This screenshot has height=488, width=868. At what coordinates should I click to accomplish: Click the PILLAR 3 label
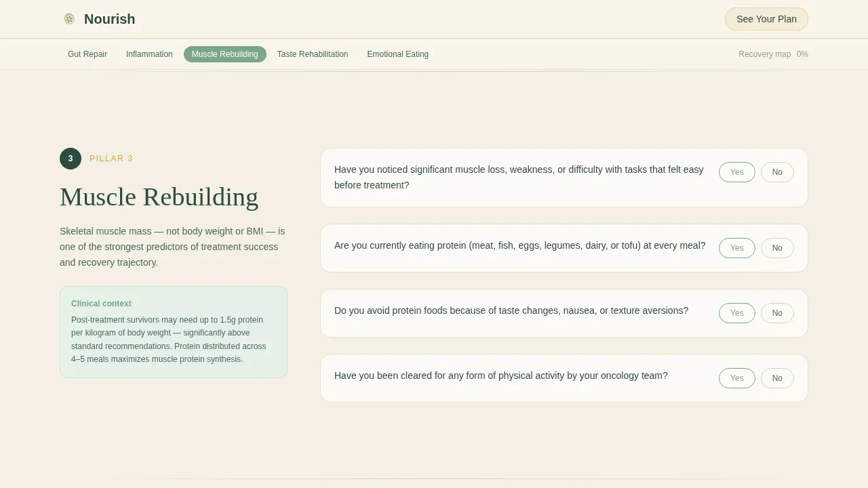111,159
